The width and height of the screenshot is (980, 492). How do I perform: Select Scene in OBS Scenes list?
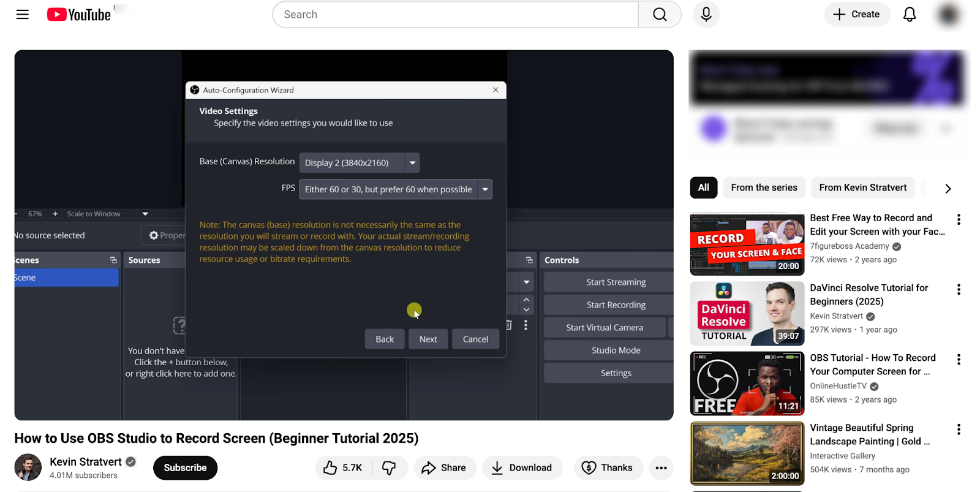pos(66,278)
